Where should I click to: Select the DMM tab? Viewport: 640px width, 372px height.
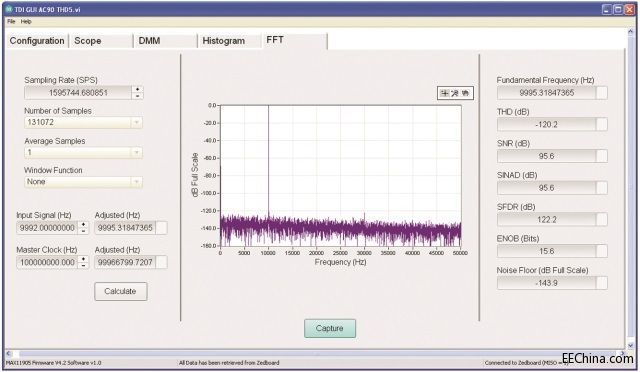tap(165, 41)
